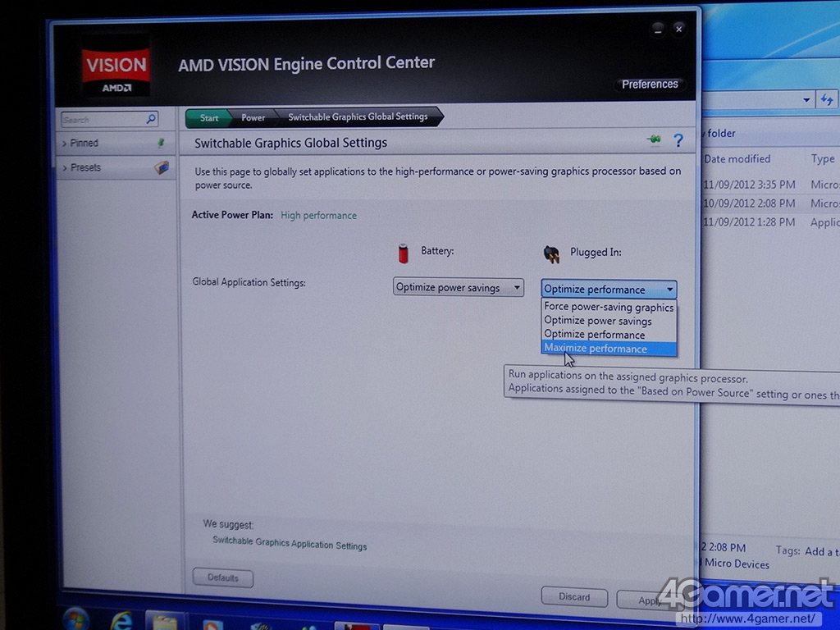Image resolution: width=840 pixels, height=630 pixels.
Task: Launch Internet Explorer from taskbar
Action: coord(121,620)
